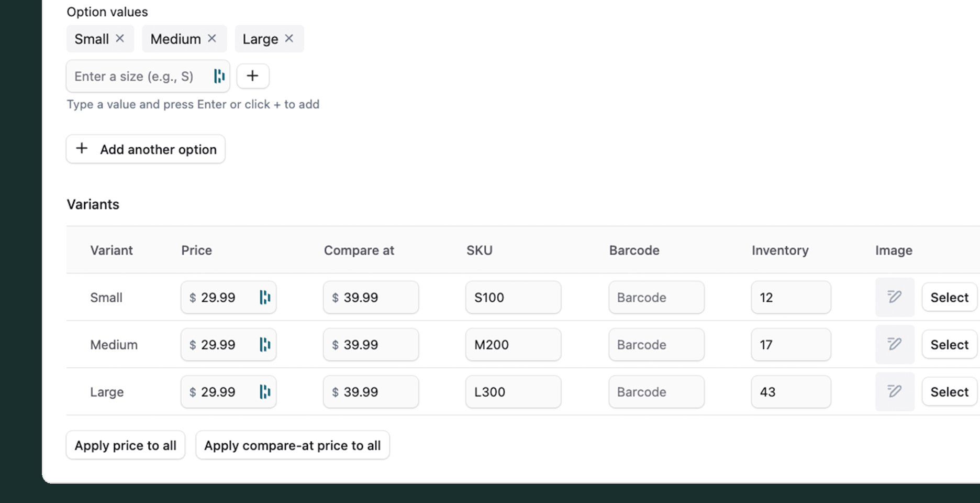
Task: Select an image for the Large variant
Action: coord(949,392)
